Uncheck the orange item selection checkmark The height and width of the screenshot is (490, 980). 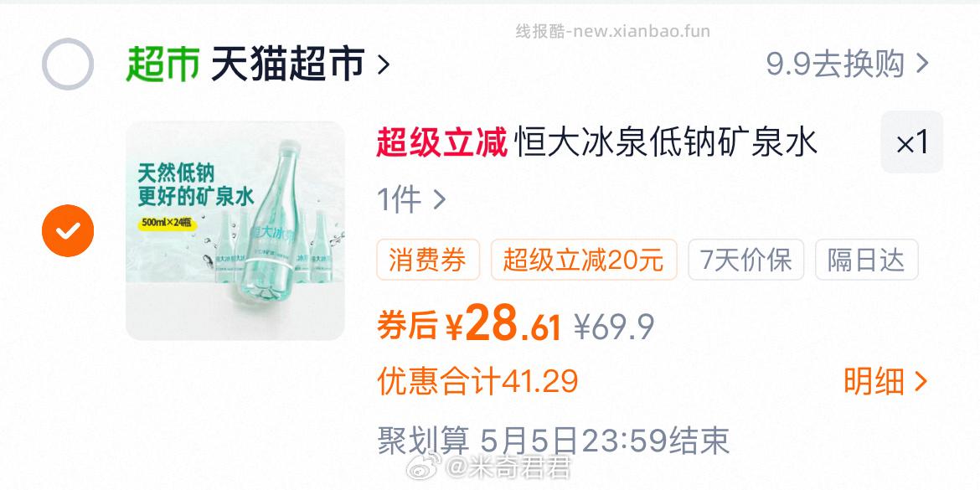pyautogui.click(x=68, y=230)
